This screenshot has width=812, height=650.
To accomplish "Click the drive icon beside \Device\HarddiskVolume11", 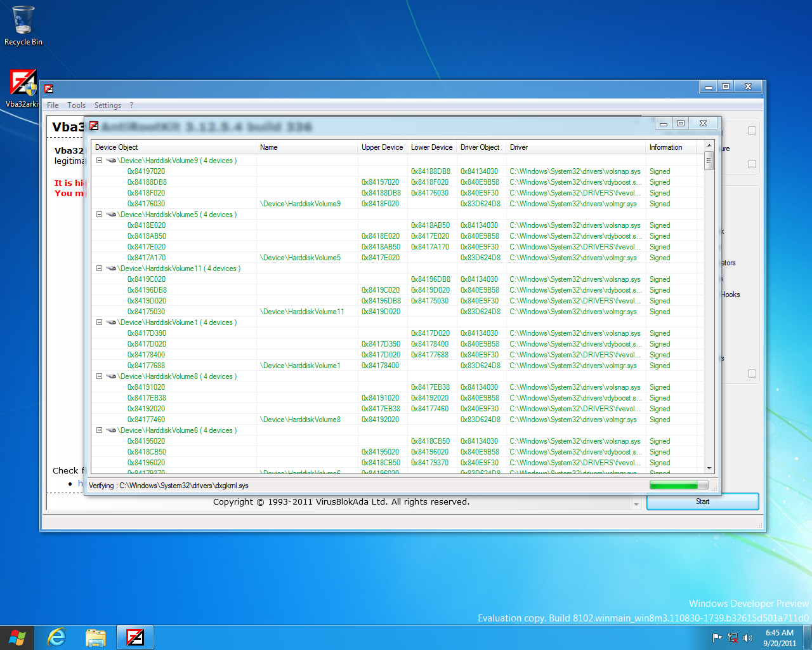I will point(111,269).
